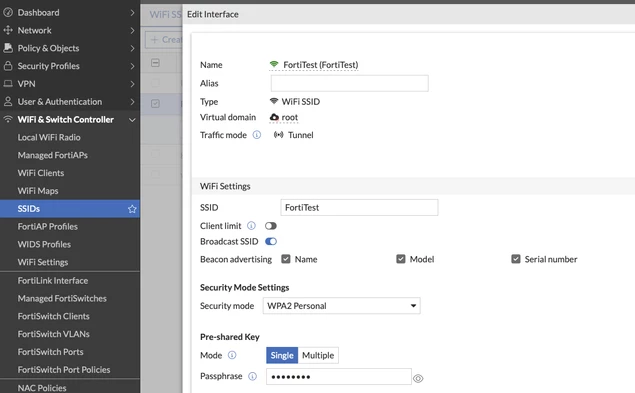The width and height of the screenshot is (635, 393).
Task: Uncheck Beacon advertising Name checkbox
Action: [x=286, y=259]
